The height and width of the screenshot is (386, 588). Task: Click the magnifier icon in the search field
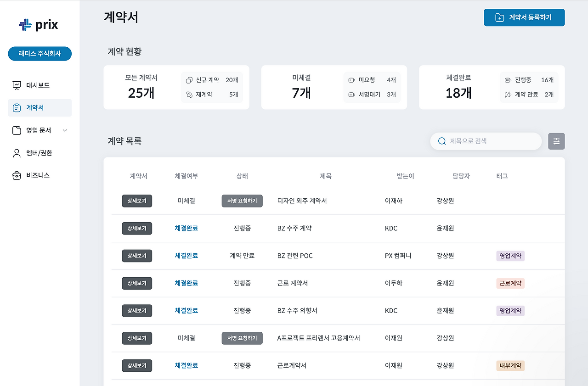[x=441, y=141]
